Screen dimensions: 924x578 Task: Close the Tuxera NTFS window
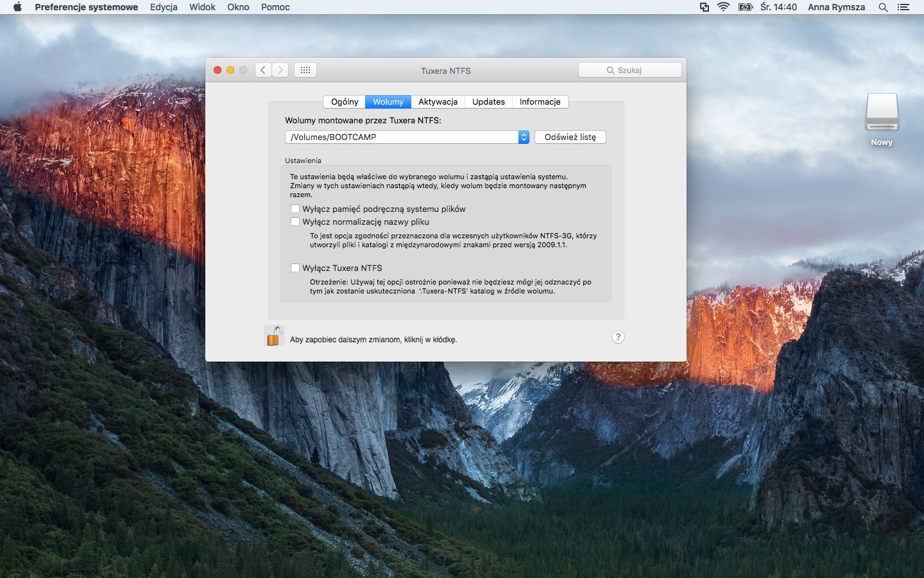click(218, 70)
